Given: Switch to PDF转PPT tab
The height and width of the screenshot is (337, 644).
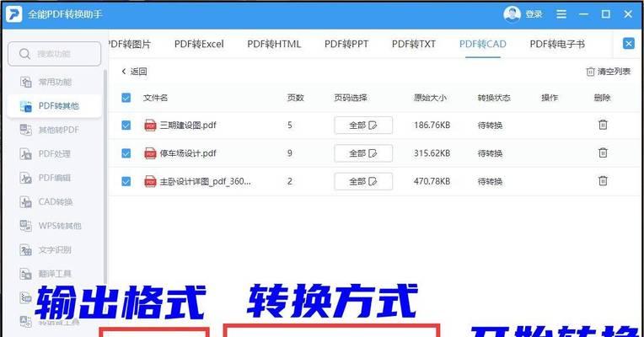Looking at the screenshot, I should point(346,44).
